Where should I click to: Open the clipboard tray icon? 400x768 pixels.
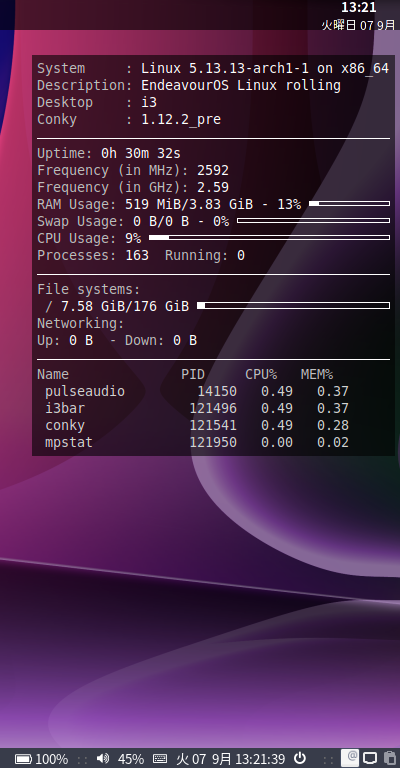pos(390,758)
